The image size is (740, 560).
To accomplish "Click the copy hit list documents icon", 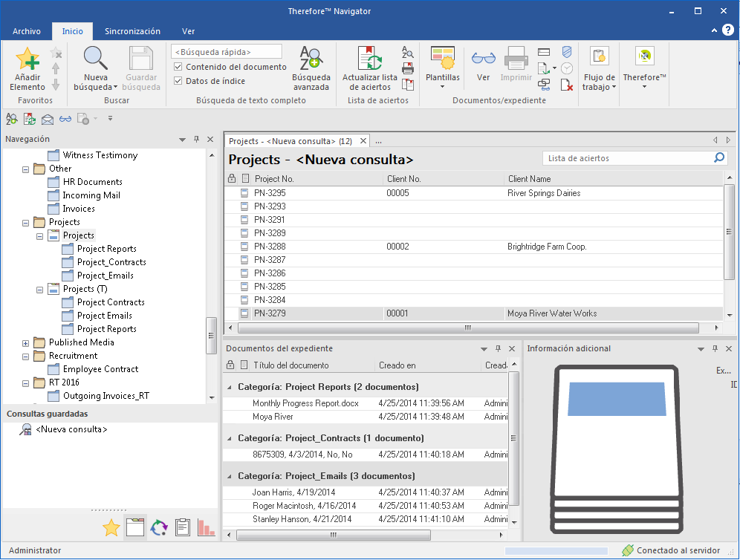I will [408, 85].
